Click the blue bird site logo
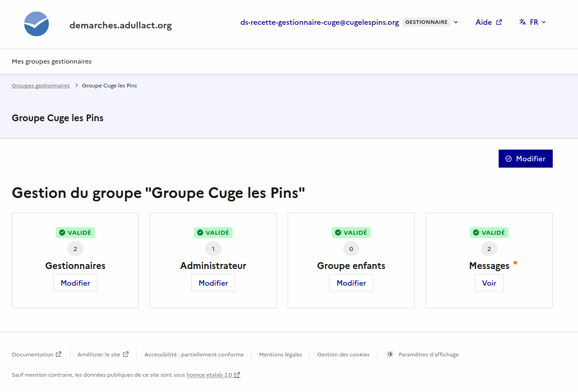 click(x=37, y=24)
